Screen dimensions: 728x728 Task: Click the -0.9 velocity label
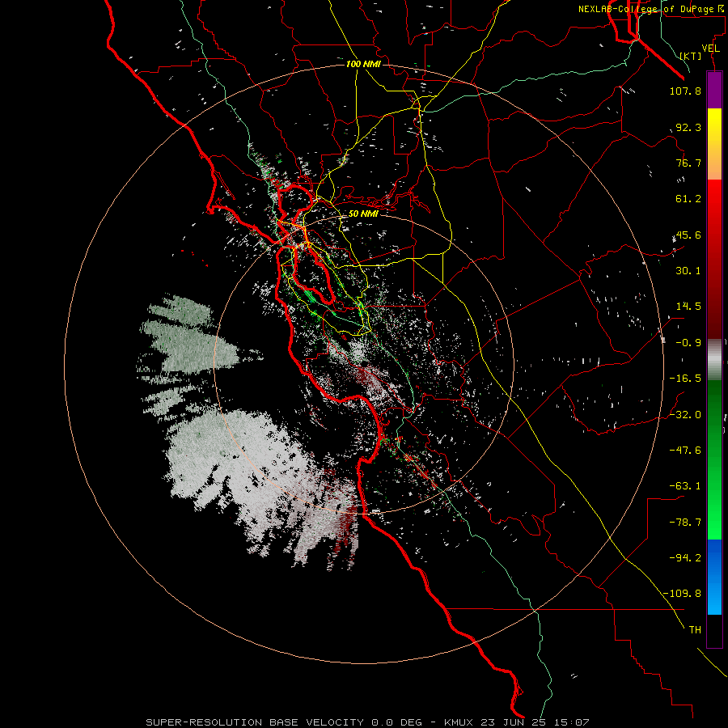(688, 343)
